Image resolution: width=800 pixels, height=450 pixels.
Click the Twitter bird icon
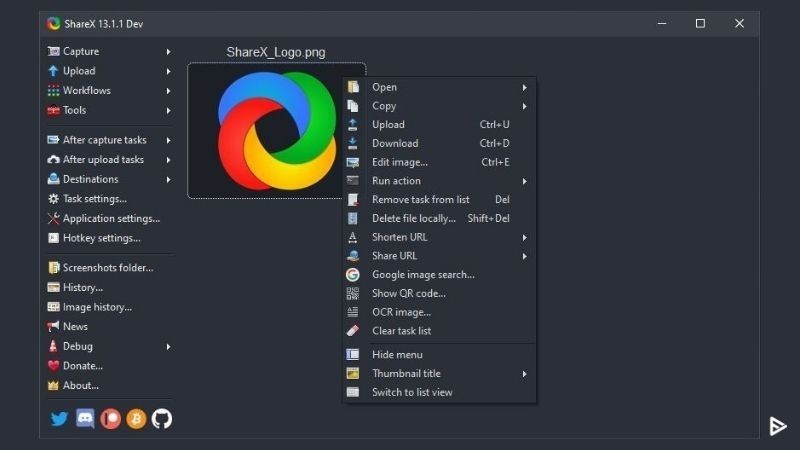point(59,419)
